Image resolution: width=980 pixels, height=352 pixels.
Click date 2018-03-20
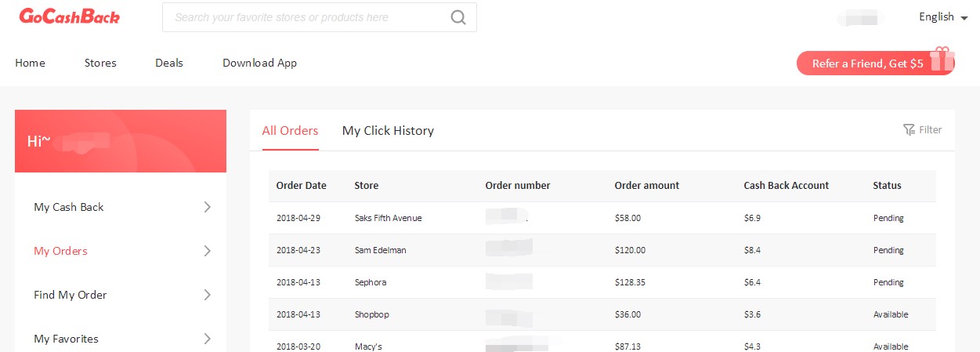(x=298, y=347)
